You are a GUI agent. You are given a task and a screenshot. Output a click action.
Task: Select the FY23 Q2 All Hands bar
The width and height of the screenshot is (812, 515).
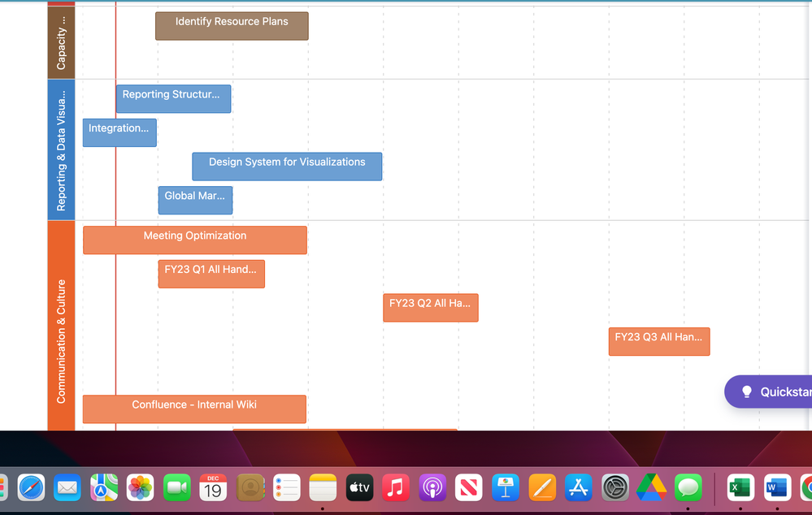pyautogui.click(x=431, y=307)
